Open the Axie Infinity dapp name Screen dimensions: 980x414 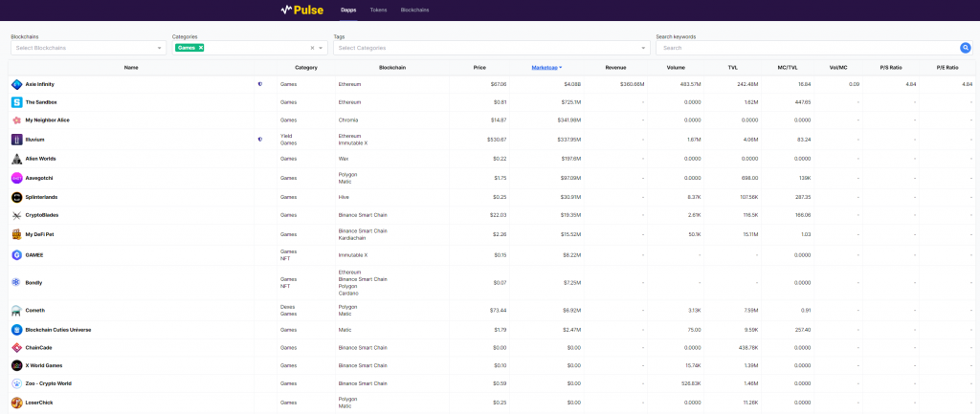point(39,84)
